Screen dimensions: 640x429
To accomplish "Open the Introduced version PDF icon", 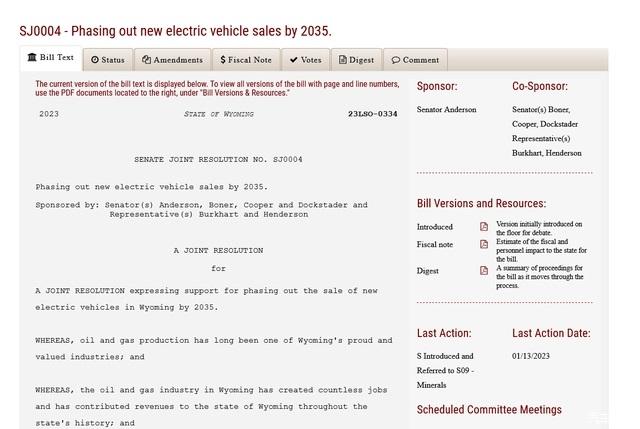I will click(484, 227).
